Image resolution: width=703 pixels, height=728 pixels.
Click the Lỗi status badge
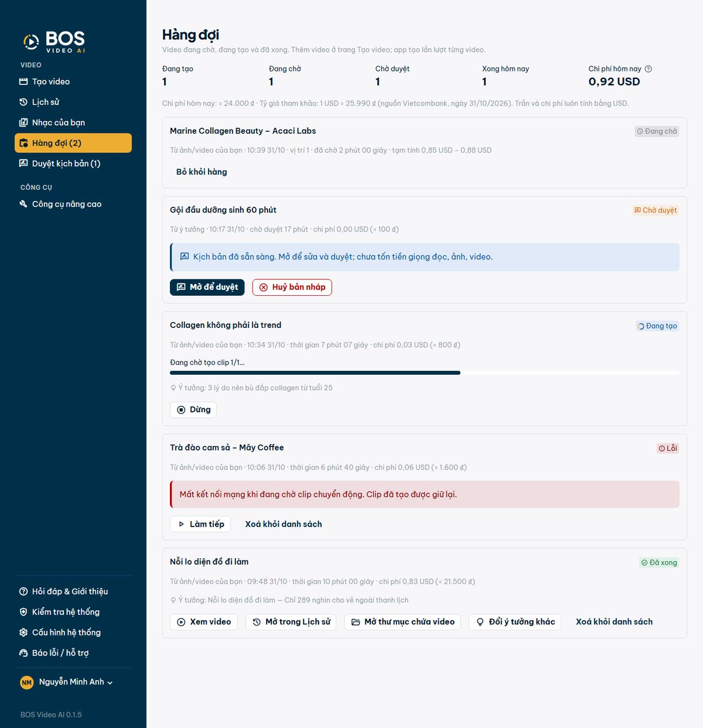(668, 449)
